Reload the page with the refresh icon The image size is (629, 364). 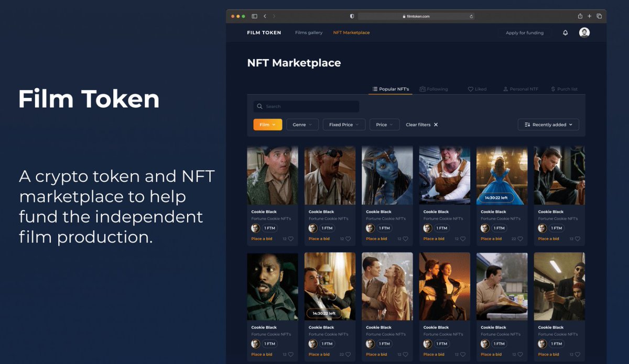(x=471, y=16)
